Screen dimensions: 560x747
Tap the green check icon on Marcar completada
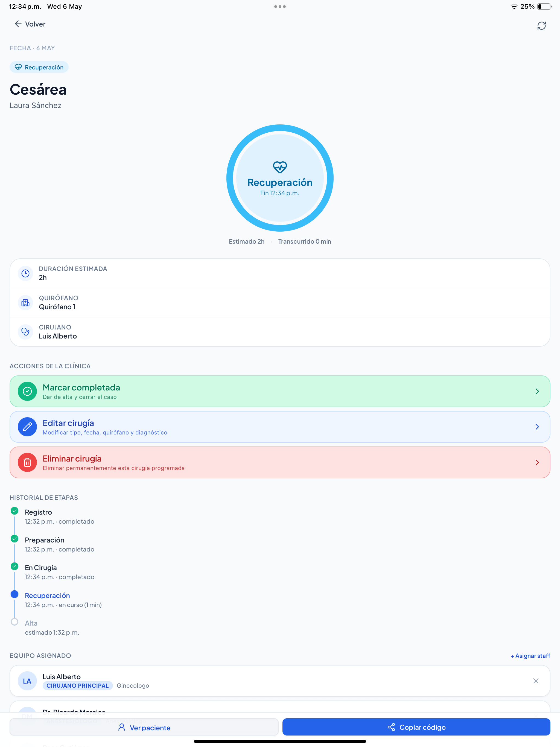[x=27, y=391]
